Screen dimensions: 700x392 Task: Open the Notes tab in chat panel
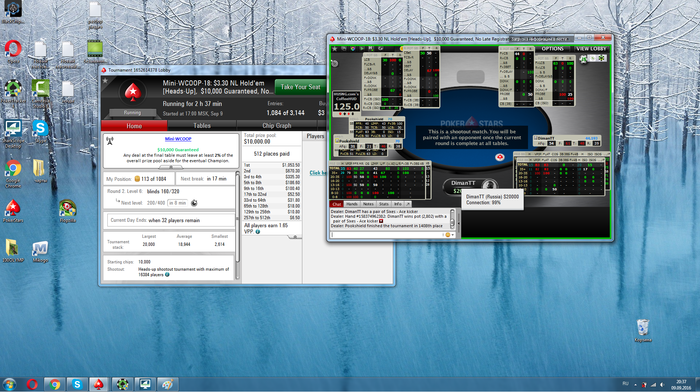point(368,204)
